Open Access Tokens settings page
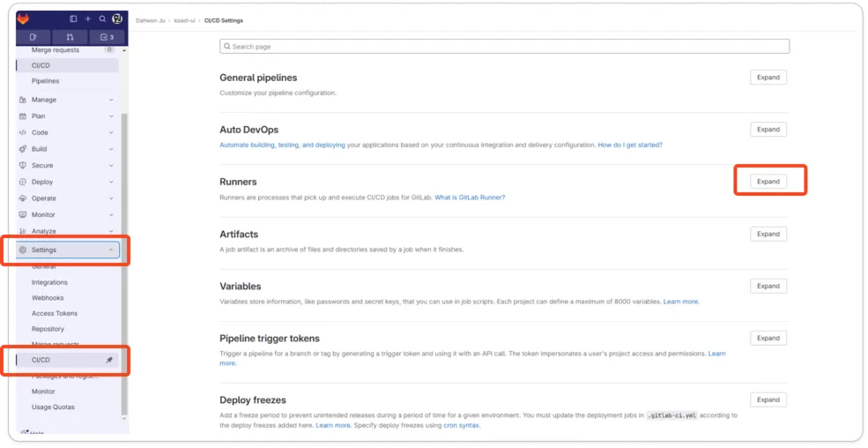The image size is (868, 448). click(55, 313)
